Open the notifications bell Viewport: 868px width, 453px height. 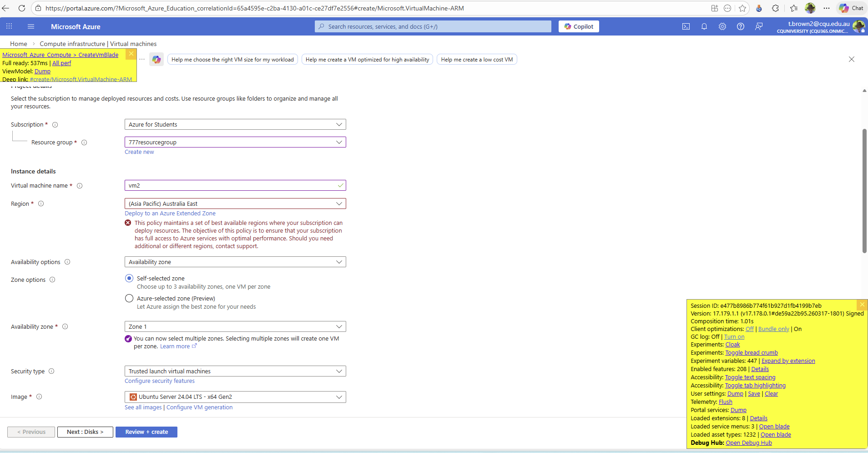pyautogui.click(x=704, y=26)
